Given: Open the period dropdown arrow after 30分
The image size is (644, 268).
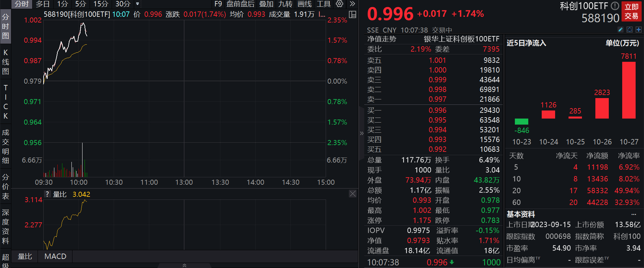Looking at the screenshot, I should point(138,4).
